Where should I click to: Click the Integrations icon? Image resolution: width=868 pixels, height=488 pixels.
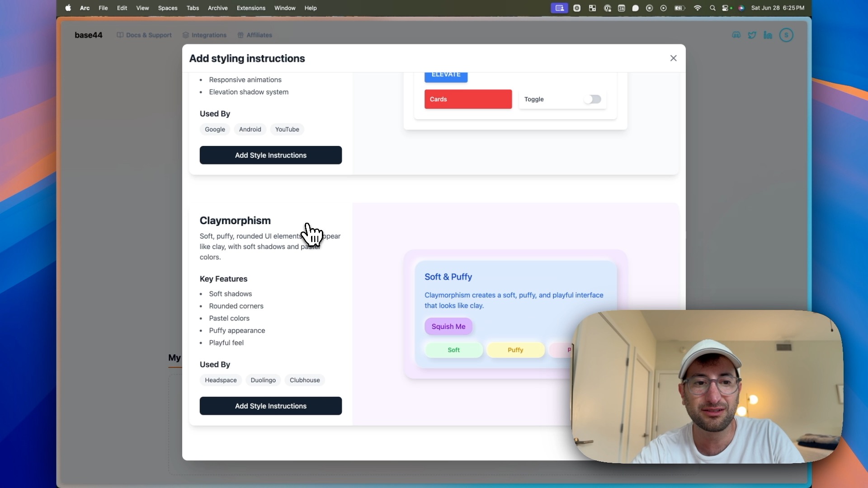[185, 35]
